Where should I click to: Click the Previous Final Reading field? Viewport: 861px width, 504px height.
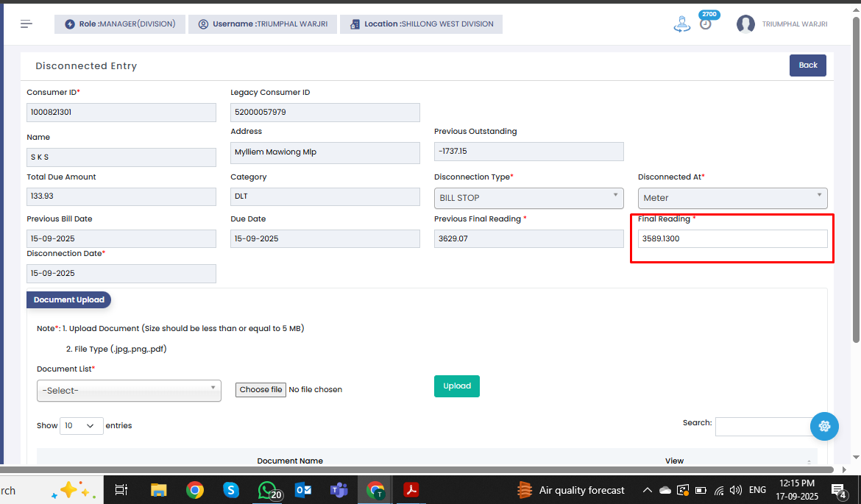[x=529, y=239]
